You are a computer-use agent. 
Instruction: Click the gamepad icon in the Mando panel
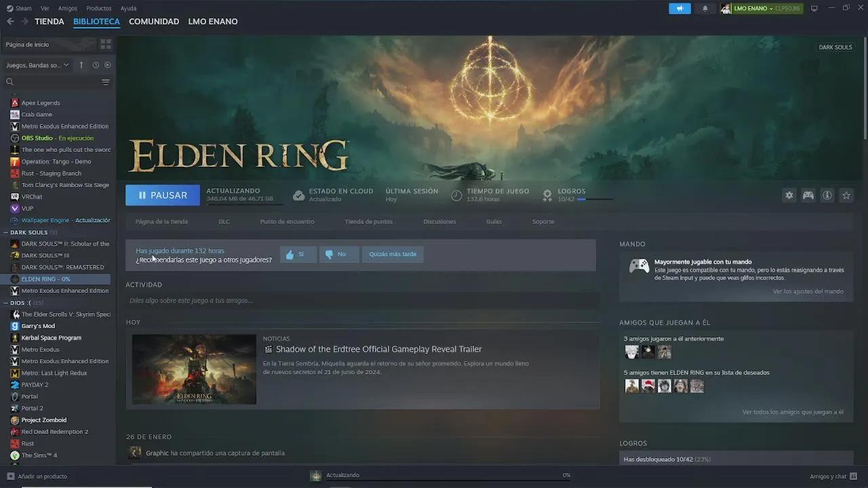coord(639,266)
